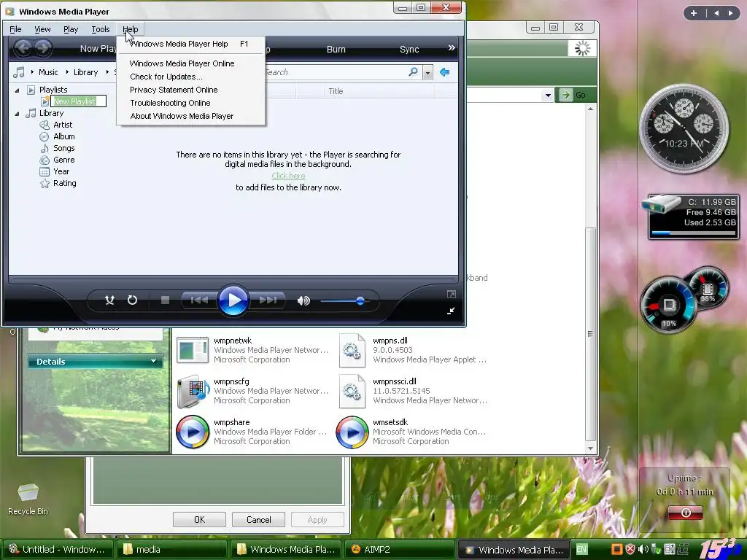Image resolution: width=747 pixels, height=560 pixels.
Task: Click the OK button in dialog
Action: [199, 519]
